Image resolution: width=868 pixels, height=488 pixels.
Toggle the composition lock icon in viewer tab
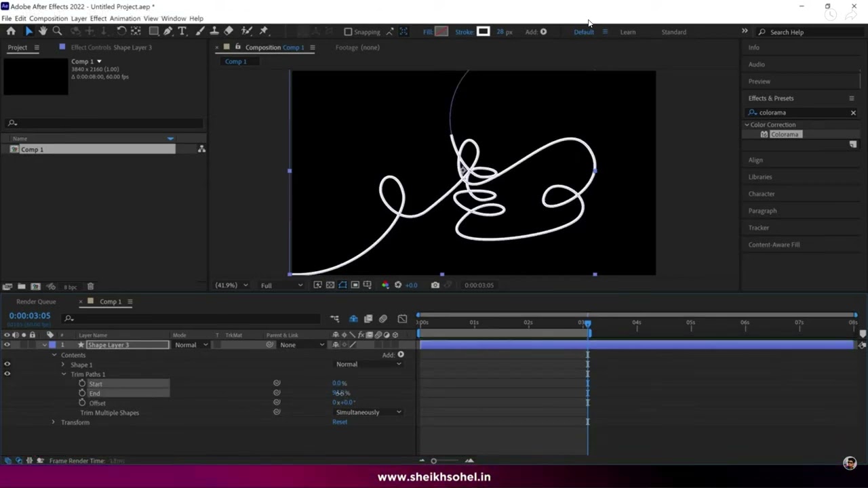coord(237,47)
